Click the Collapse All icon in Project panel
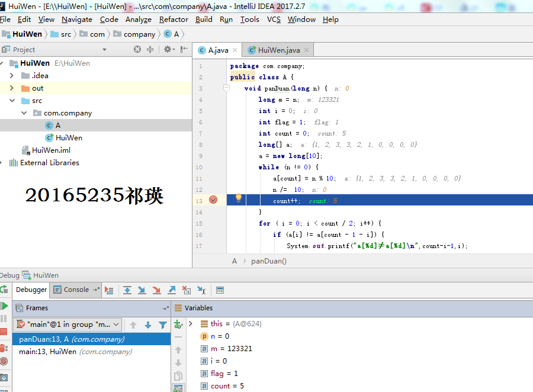 150,49
